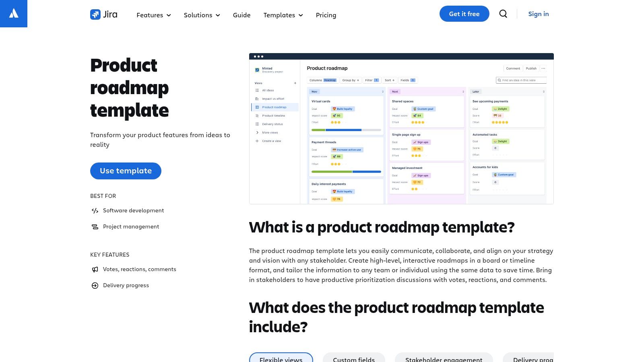This screenshot has width=644, height=362.
Task: Click the Atlassian logo in the top-left corner
Action: coord(14,14)
